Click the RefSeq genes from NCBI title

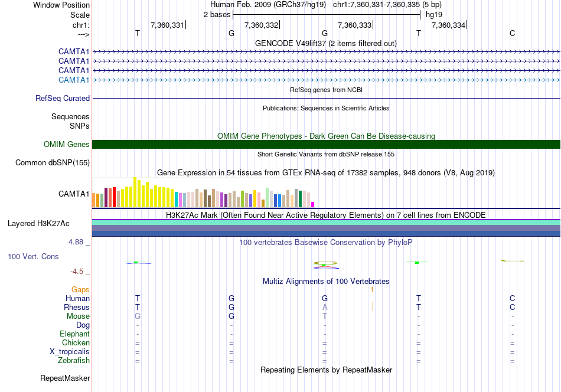click(x=326, y=90)
